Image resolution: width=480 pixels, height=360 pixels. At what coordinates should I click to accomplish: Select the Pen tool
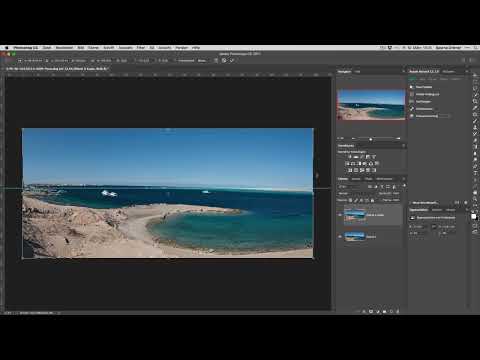point(475,166)
